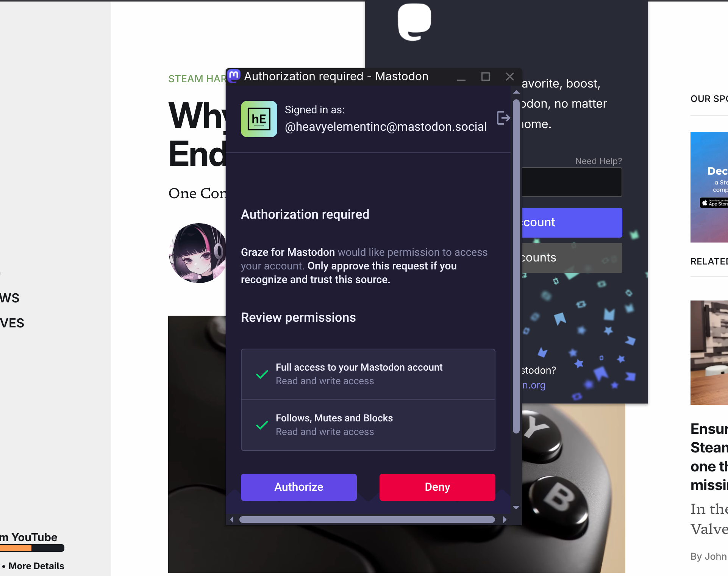Click the Mastodon logo in the title bar
The width and height of the screenshot is (728, 576).
234,76
